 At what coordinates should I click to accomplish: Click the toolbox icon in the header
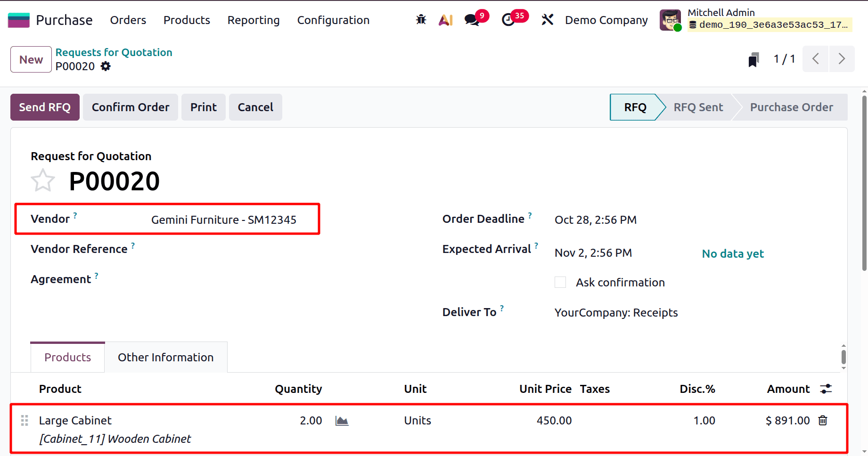pyautogui.click(x=547, y=20)
